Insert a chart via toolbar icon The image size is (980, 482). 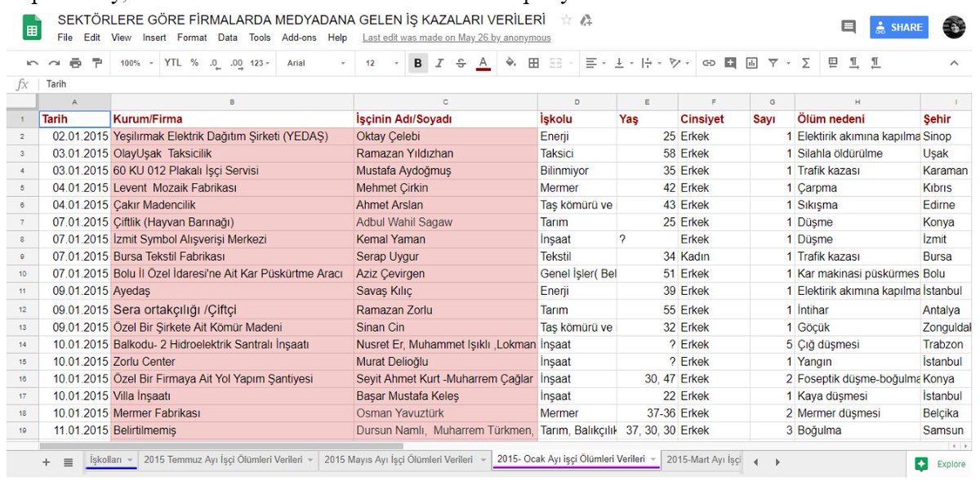click(x=751, y=63)
